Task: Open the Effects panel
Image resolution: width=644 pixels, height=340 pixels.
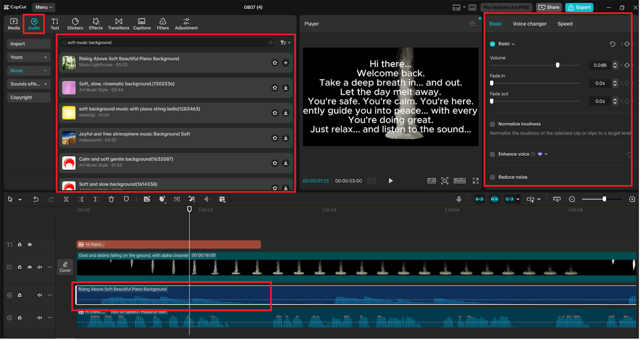Action: click(x=96, y=24)
